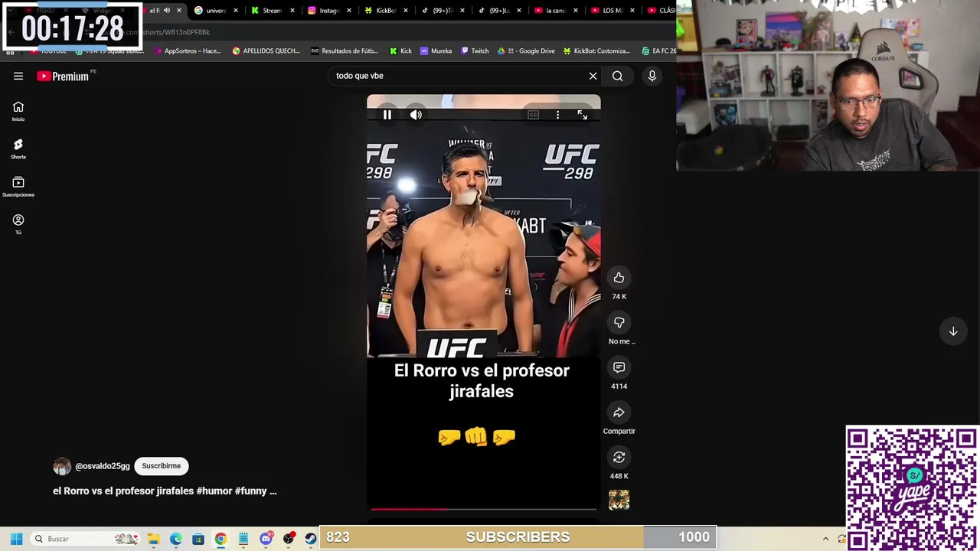Open the KickBot: Customiza... bookmark
This screenshot has height=551, width=980.
pyautogui.click(x=596, y=51)
